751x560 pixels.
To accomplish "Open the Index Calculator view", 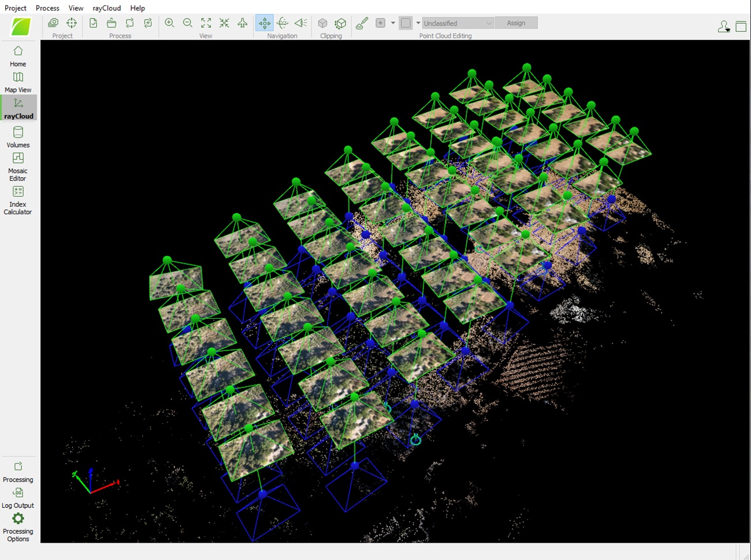I will pyautogui.click(x=18, y=200).
